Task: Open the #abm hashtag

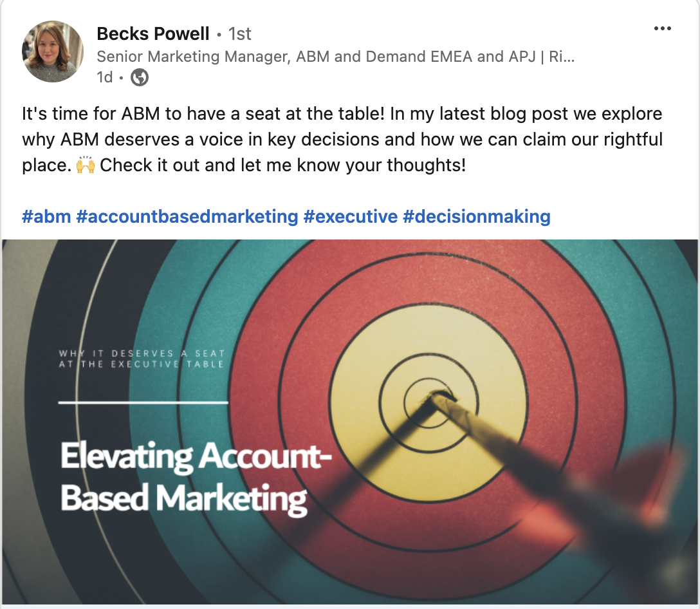Action: tap(46, 216)
